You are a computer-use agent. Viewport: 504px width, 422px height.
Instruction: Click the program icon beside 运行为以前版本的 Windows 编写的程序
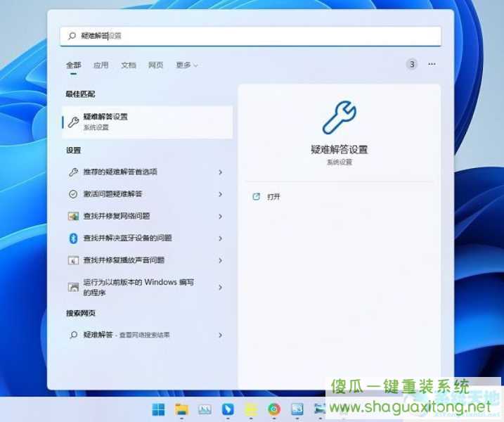pos(73,287)
